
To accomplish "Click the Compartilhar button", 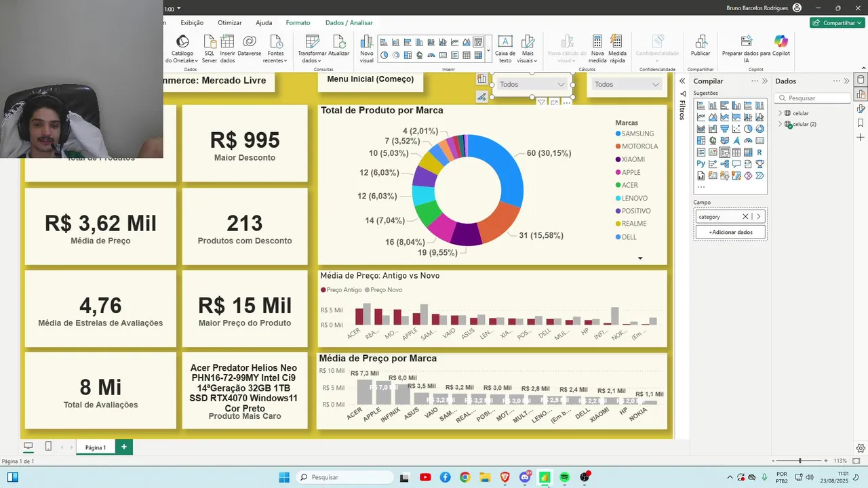I will tap(837, 23).
